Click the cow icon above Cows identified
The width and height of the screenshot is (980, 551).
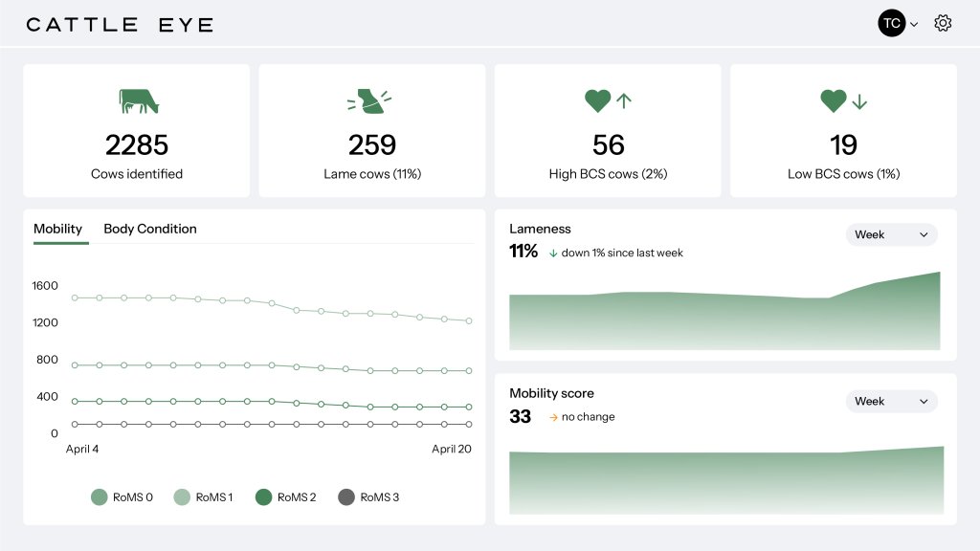pyautogui.click(x=139, y=100)
